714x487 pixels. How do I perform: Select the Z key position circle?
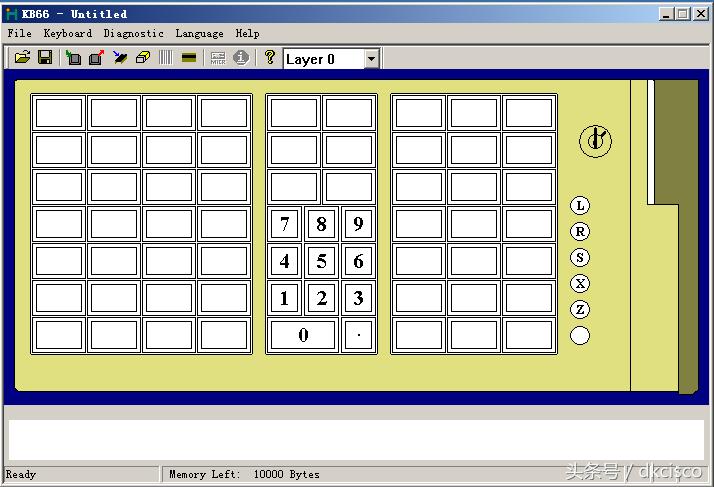(580, 309)
